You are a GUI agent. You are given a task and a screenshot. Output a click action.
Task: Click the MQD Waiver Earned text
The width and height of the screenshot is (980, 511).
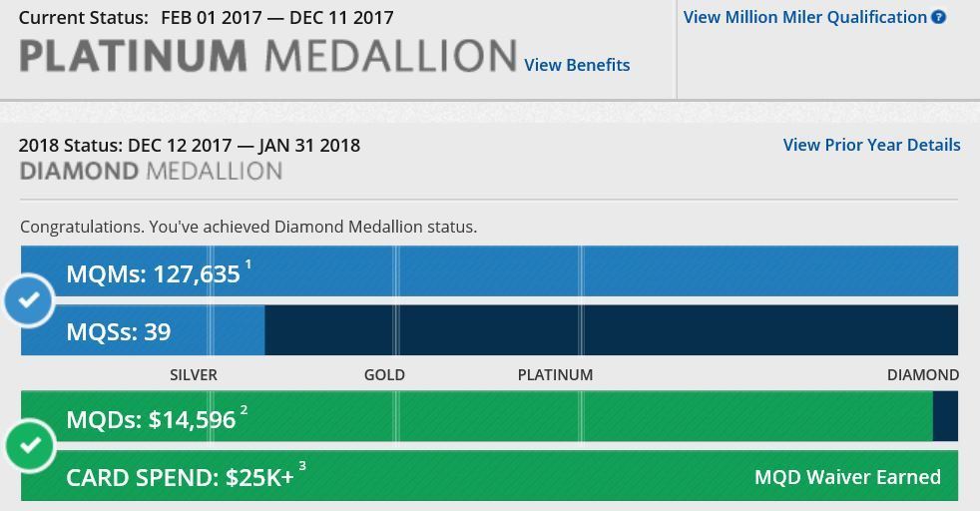coord(847,477)
